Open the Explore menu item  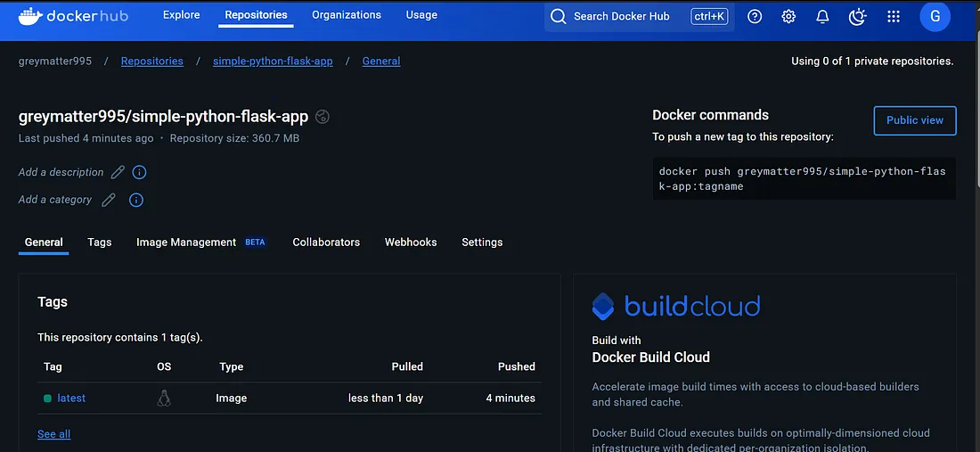pyautogui.click(x=181, y=15)
